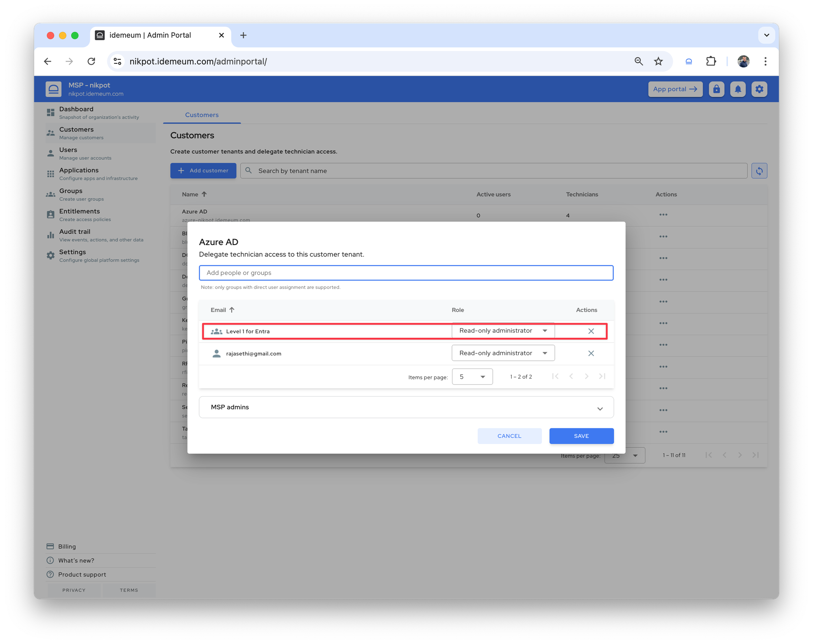Click browser back arrow
This screenshot has height=644, width=813.
(x=48, y=61)
